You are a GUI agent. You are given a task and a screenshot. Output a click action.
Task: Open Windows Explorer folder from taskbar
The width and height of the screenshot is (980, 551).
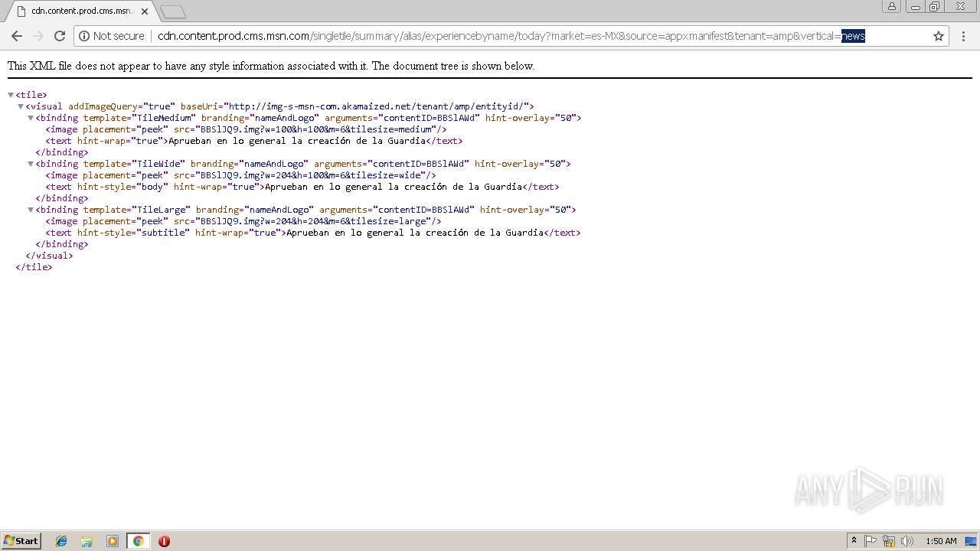pos(87,541)
